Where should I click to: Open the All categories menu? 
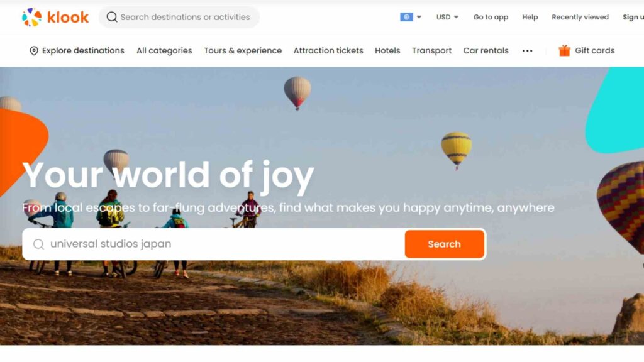tap(164, 50)
